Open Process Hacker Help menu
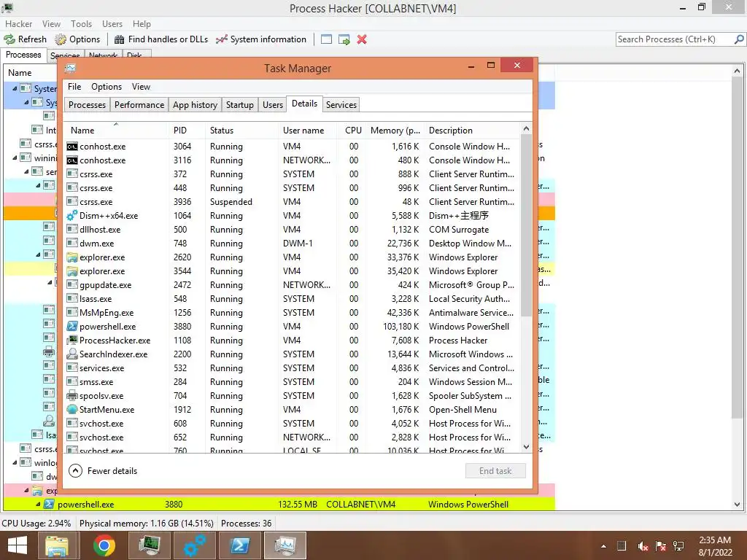The image size is (747, 560). [142, 24]
